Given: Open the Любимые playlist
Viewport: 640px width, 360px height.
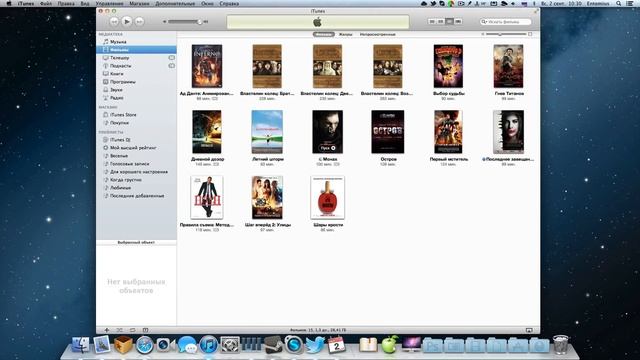Looking at the screenshot, I should pyautogui.click(x=120, y=188).
